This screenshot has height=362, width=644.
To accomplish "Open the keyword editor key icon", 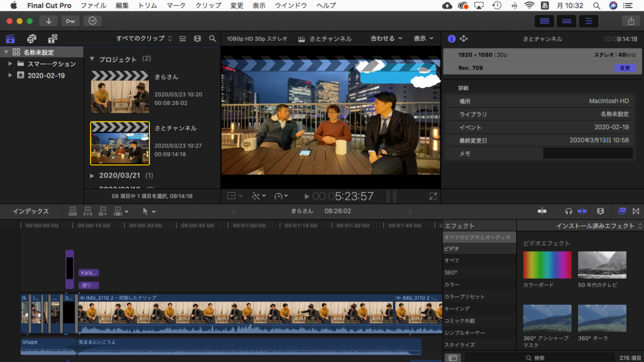I will click(x=70, y=21).
